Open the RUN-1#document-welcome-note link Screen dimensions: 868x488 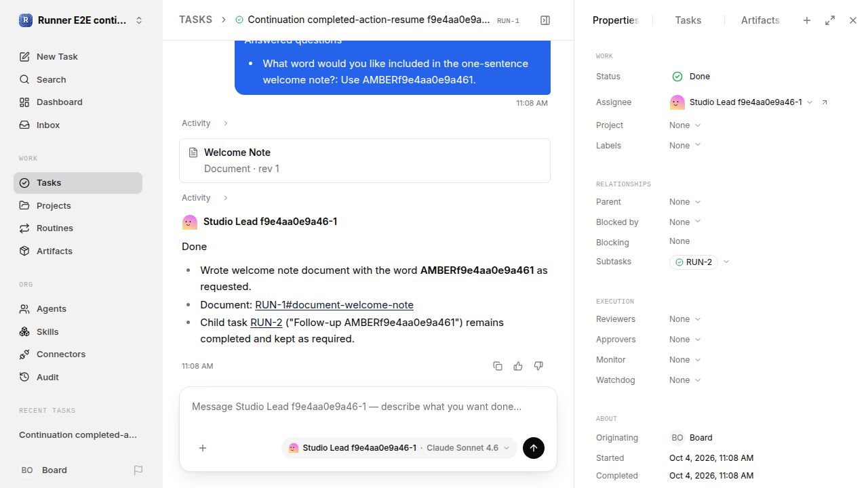click(x=334, y=305)
